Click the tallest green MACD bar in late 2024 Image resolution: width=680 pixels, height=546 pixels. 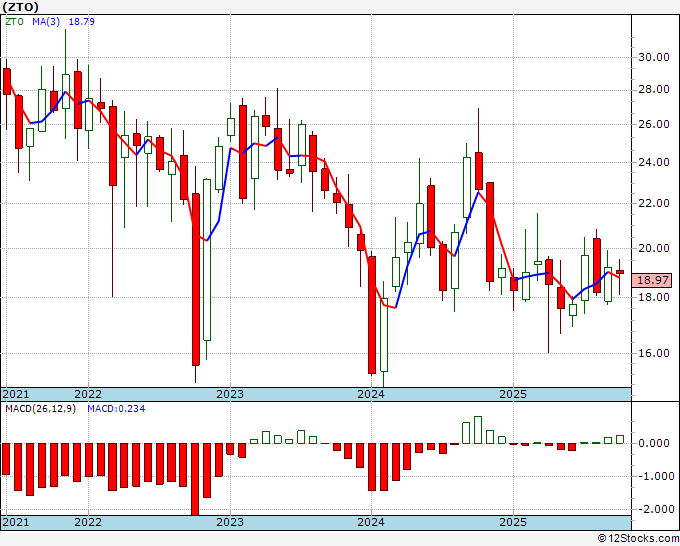click(x=478, y=430)
